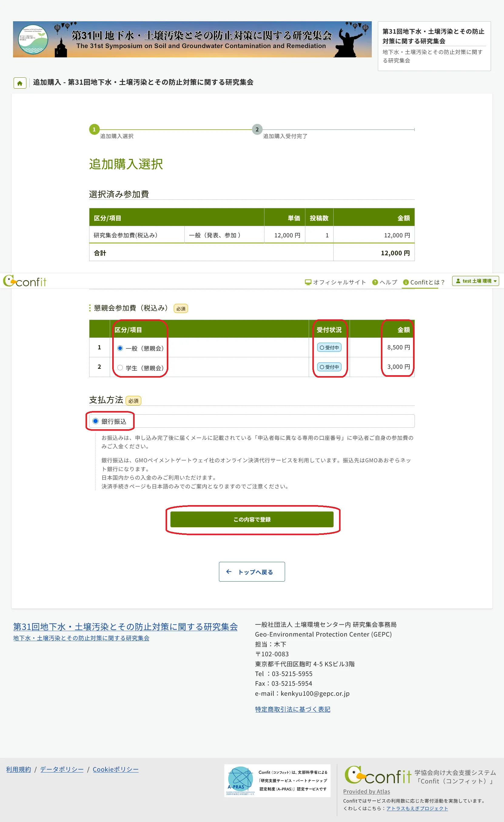504x822 pixels.
Task: Click the large Confit logo in footer
Action: tap(377, 775)
